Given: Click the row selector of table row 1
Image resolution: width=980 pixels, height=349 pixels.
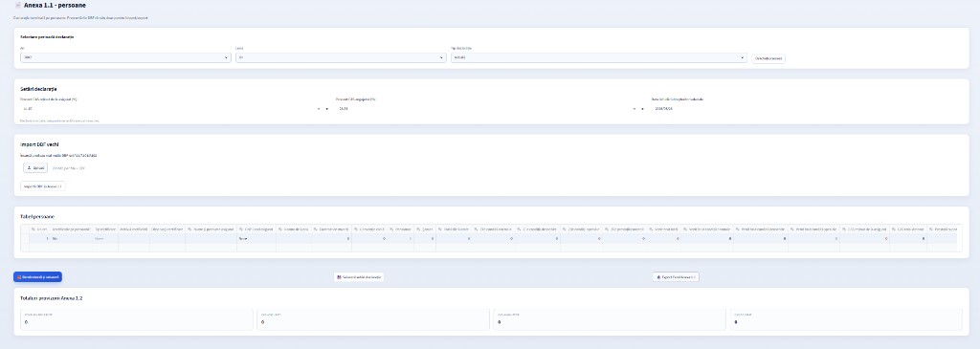Looking at the screenshot, I should [x=25, y=238].
